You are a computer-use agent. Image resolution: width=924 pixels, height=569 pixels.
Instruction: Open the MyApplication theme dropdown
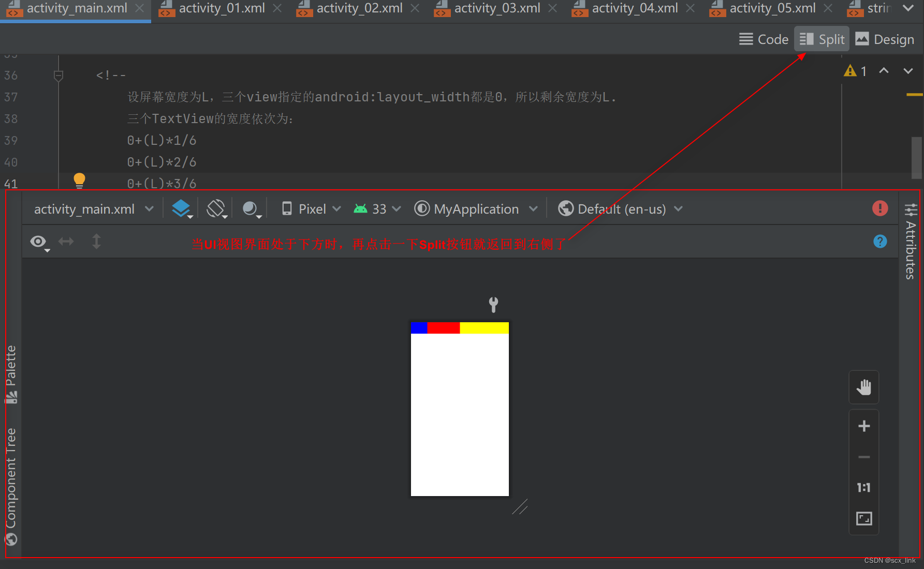pyautogui.click(x=476, y=208)
